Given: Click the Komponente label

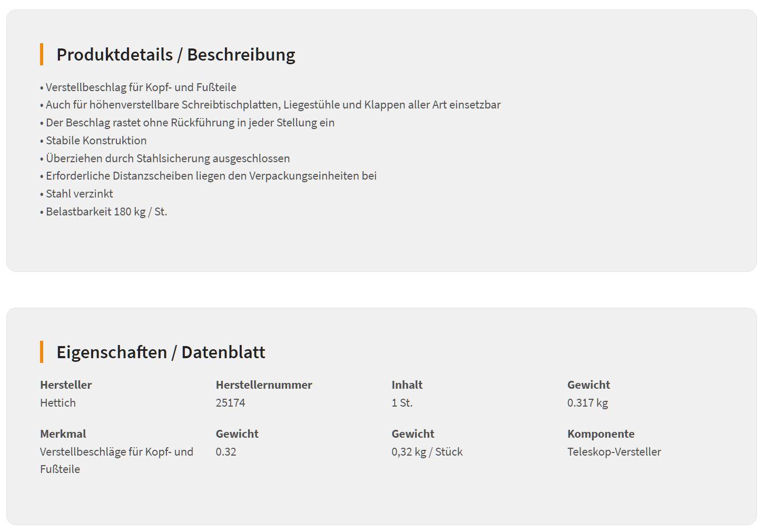Looking at the screenshot, I should [600, 434].
